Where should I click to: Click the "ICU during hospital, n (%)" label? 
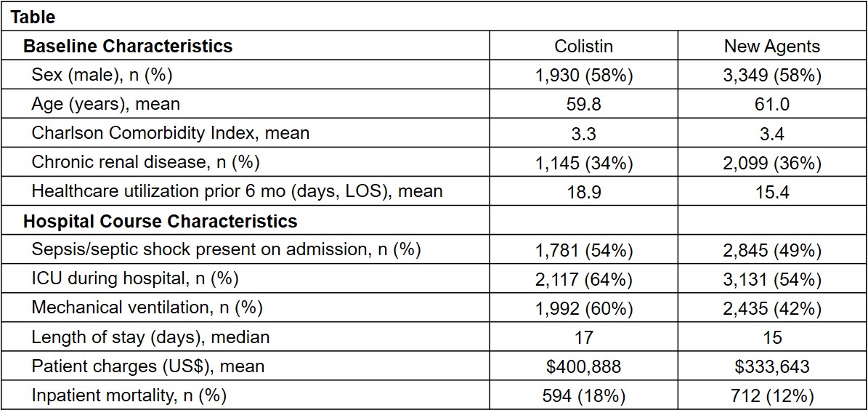tap(134, 278)
